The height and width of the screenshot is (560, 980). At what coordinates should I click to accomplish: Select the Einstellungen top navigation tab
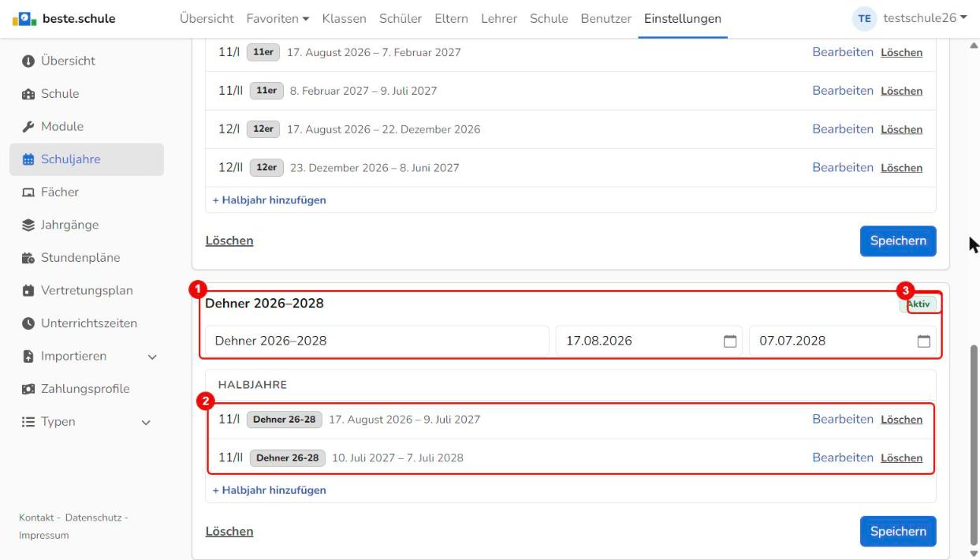coord(682,19)
